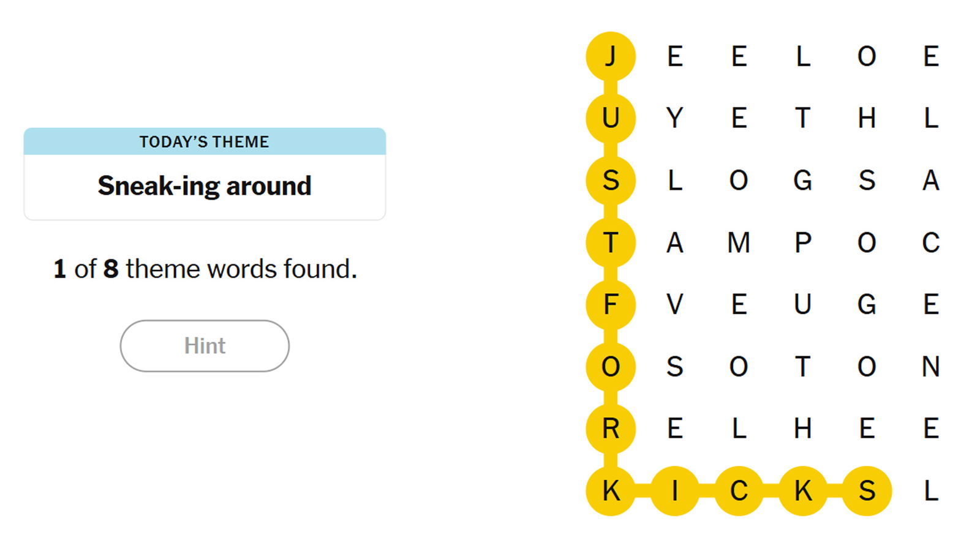Select the letter P tile
The width and height of the screenshot is (980, 551).
pos(802,243)
